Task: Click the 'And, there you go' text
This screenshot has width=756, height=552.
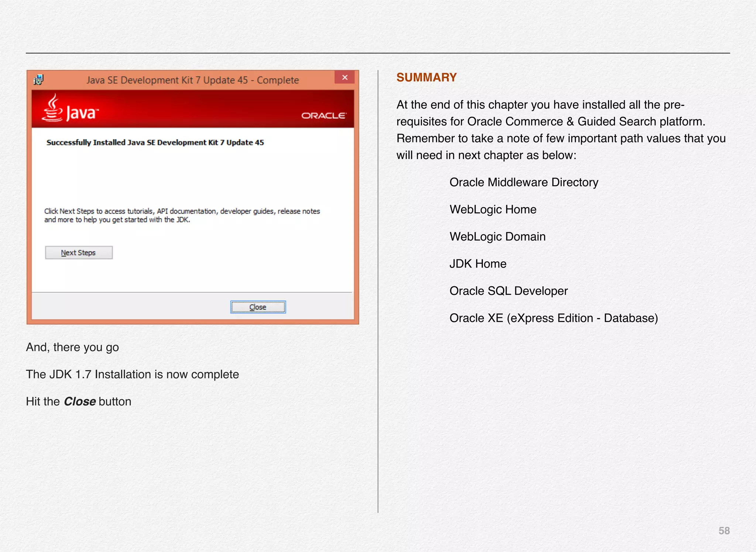Action: click(72, 347)
